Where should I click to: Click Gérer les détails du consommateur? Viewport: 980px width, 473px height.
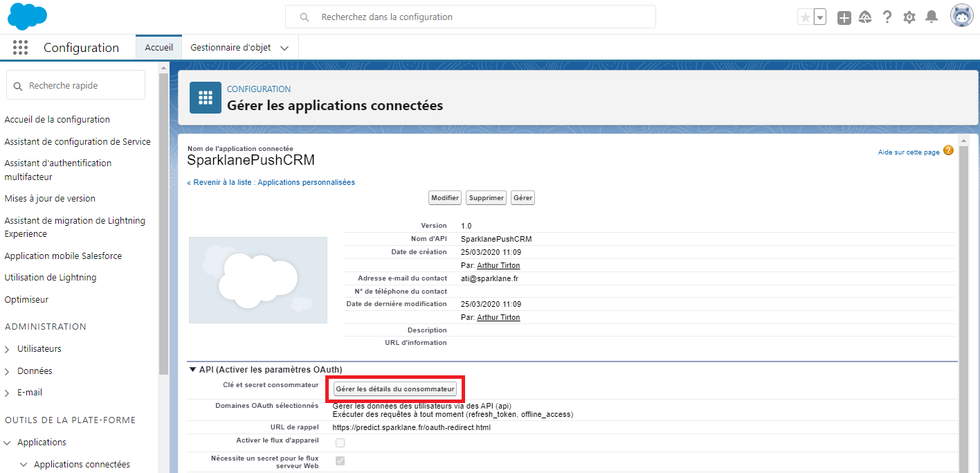tap(394, 389)
